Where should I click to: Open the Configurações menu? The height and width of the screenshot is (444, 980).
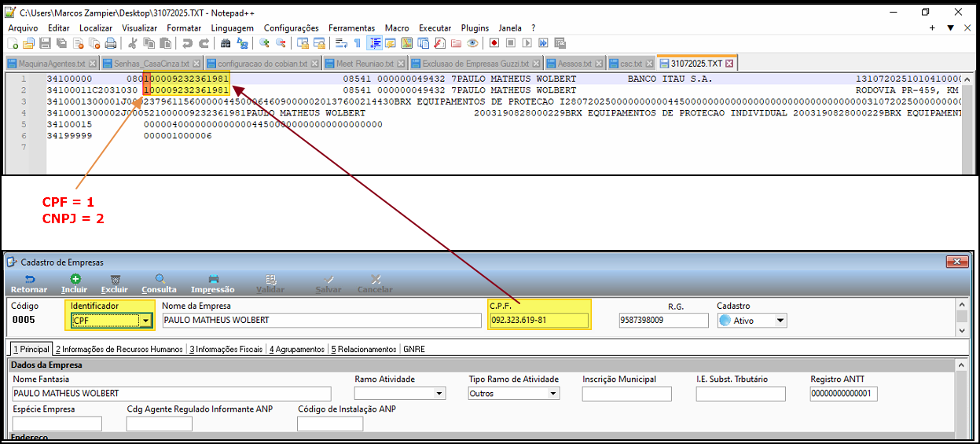[292, 28]
